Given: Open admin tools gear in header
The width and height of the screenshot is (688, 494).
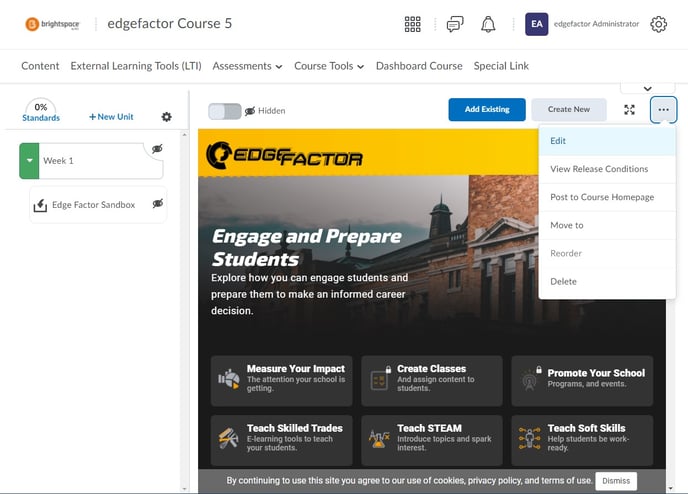Looking at the screenshot, I should point(658,24).
